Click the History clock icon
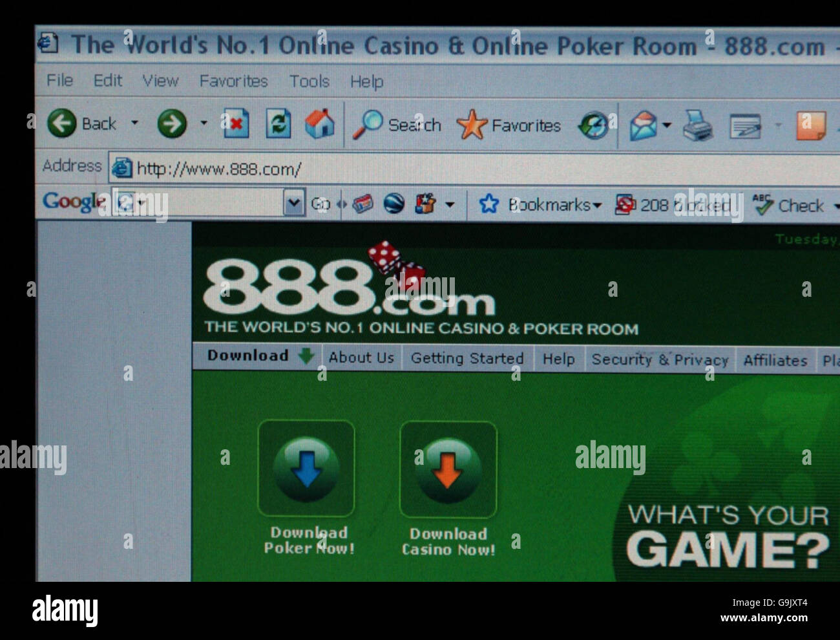The image size is (840, 640). click(x=593, y=125)
